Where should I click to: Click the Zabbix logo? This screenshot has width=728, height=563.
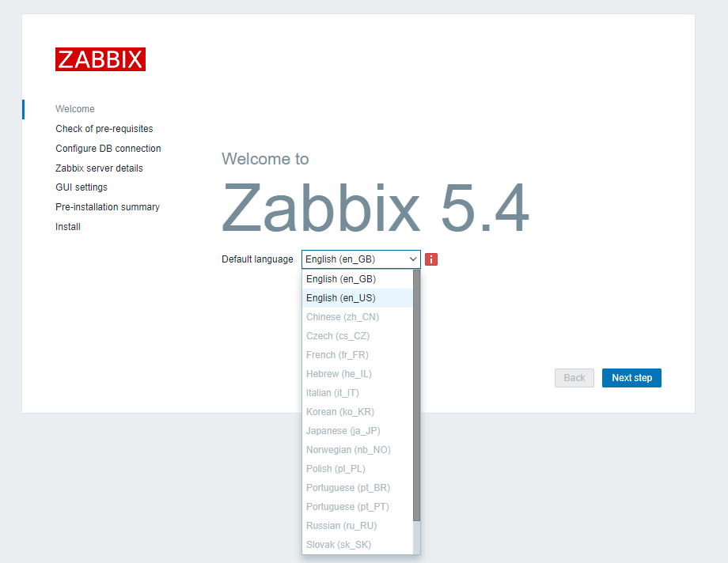pos(100,59)
